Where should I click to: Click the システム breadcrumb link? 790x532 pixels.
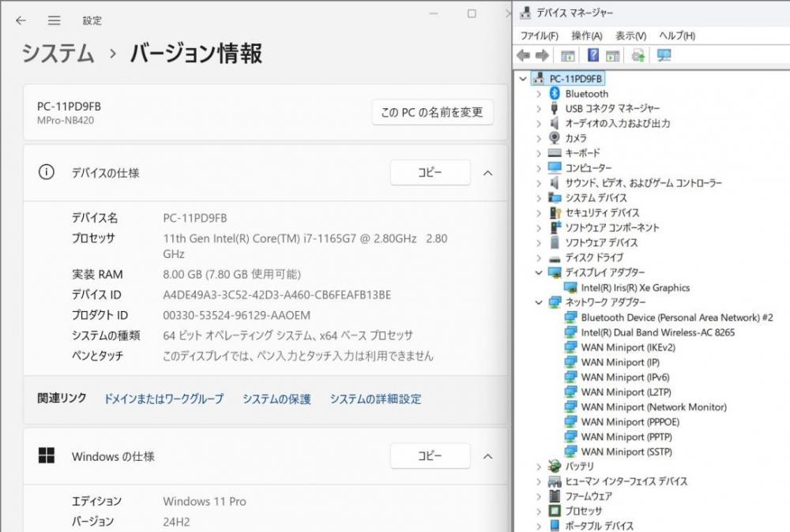58,54
